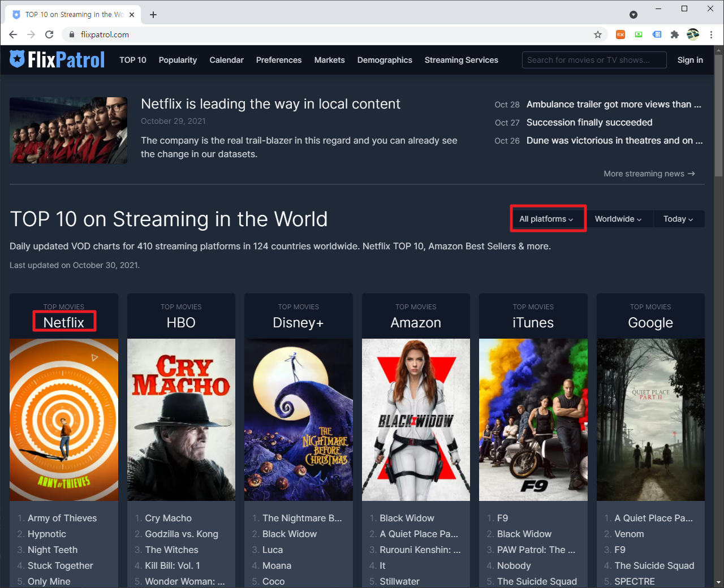Viewport: 724px width, 588px height.
Task: Click F9 movie poster
Action: point(533,420)
